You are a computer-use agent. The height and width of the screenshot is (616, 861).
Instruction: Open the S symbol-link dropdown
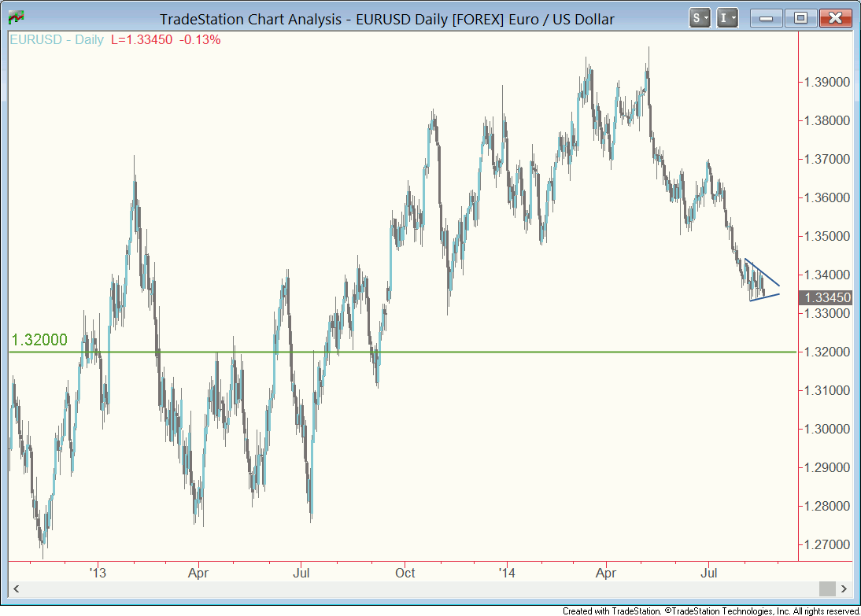click(700, 18)
